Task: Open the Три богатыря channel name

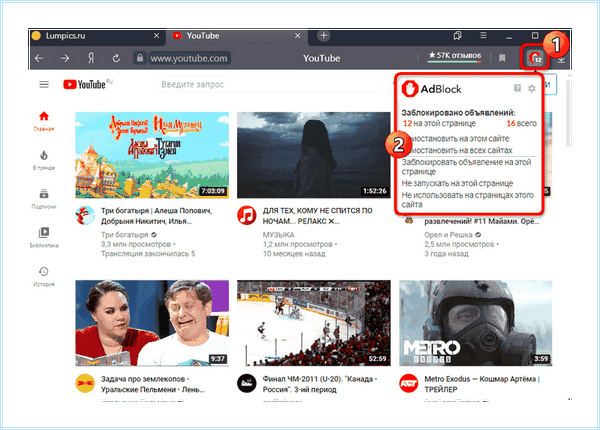Action: coord(125,235)
